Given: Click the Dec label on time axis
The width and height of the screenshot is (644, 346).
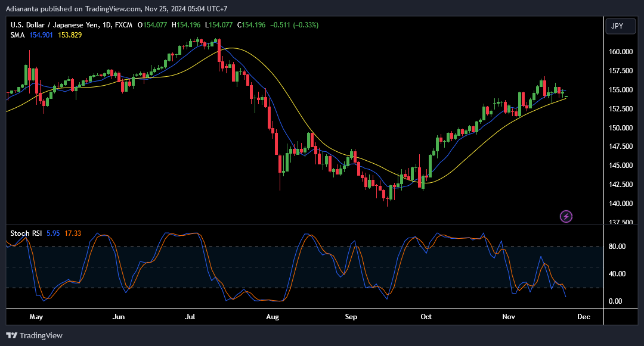Looking at the screenshot, I should tap(584, 317).
